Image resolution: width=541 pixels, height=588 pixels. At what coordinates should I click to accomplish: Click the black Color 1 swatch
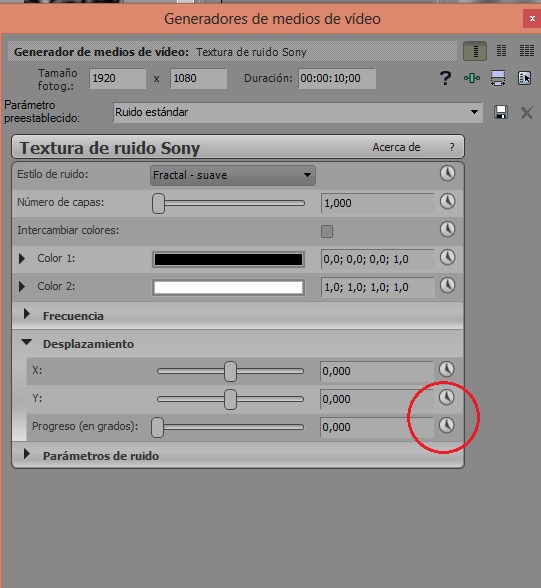(228, 260)
